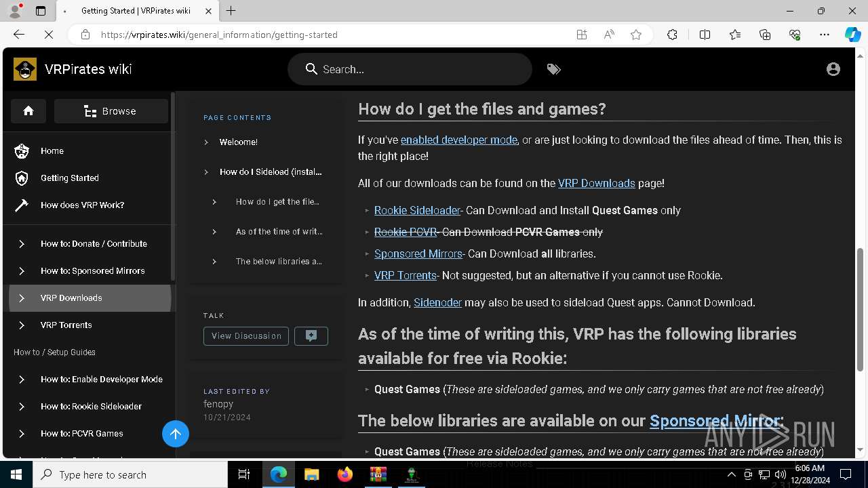Open the user account icon
Screen dimensions: 868x488
(833, 69)
